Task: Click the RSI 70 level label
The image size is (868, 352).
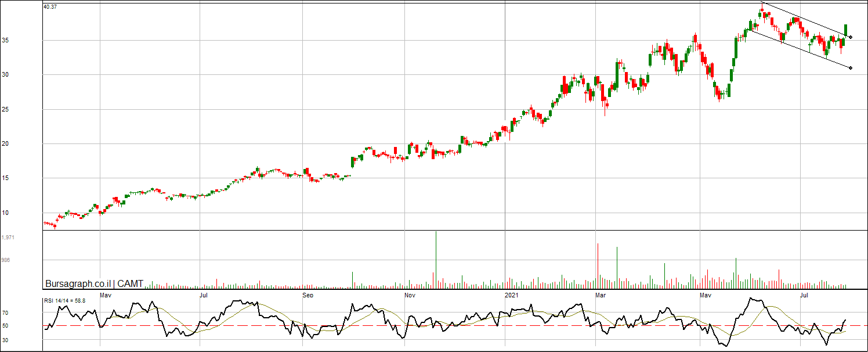Action: click(5, 313)
